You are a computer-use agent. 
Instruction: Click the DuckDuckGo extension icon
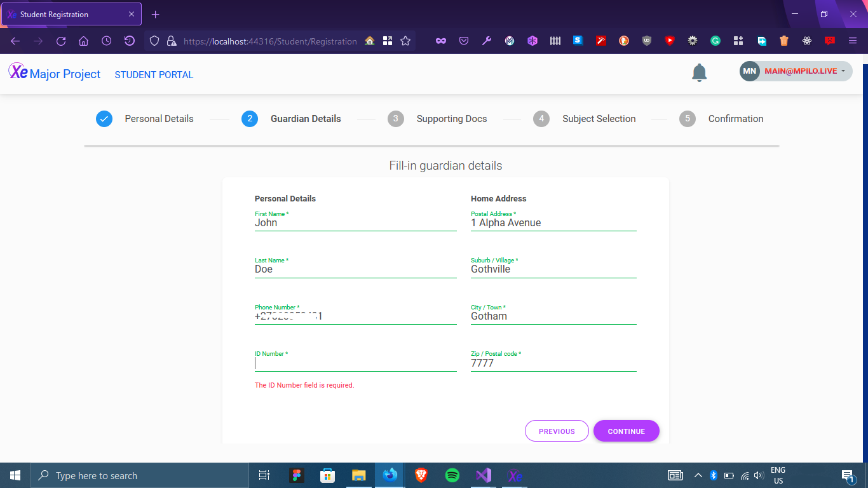click(624, 41)
